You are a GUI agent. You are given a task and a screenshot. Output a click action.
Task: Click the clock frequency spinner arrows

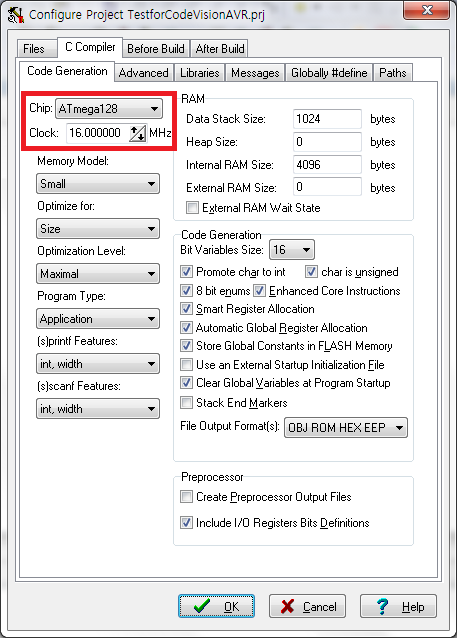pyautogui.click(x=138, y=133)
